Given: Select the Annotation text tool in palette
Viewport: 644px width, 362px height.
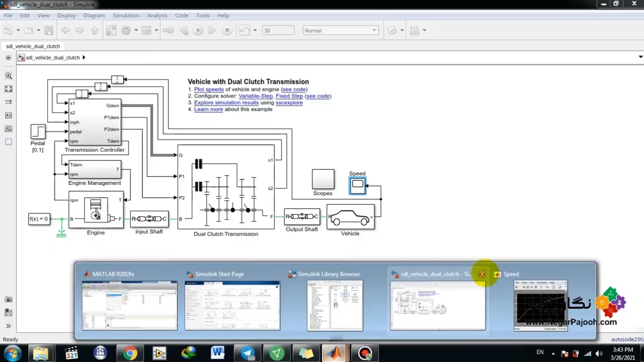Looking at the screenshot, I should (9, 115).
